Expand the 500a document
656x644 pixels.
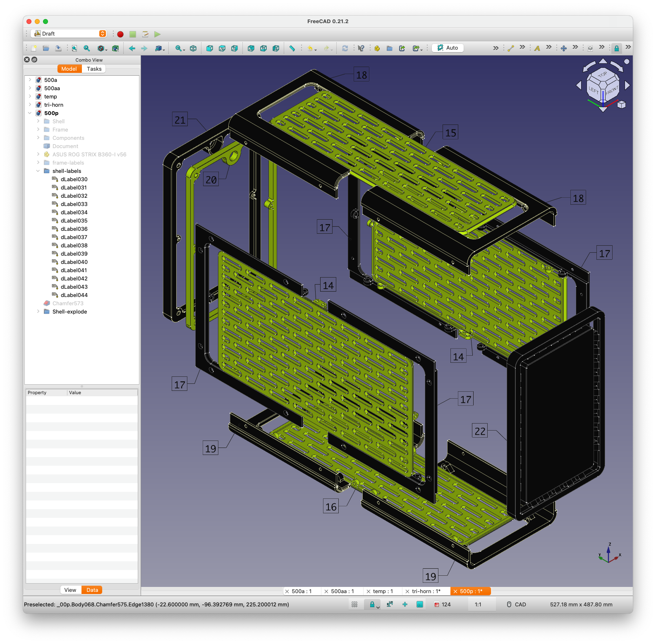click(x=30, y=80)
